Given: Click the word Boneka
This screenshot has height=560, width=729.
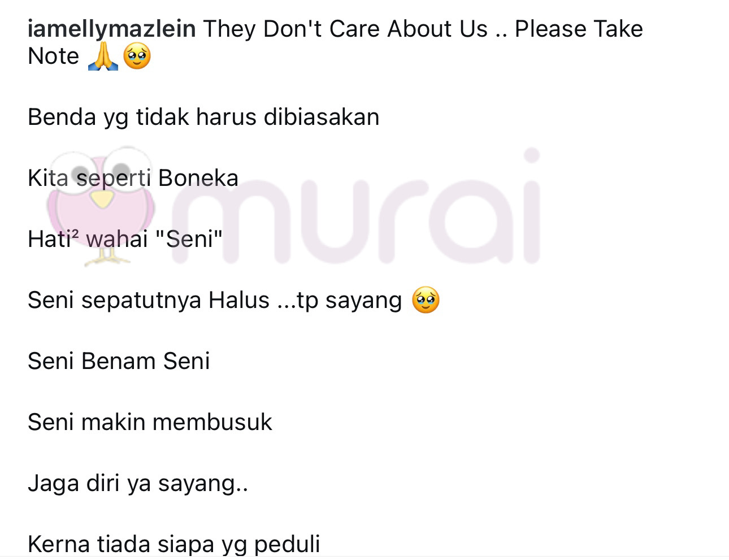Looking at the screenshot, I should [198, 179].
